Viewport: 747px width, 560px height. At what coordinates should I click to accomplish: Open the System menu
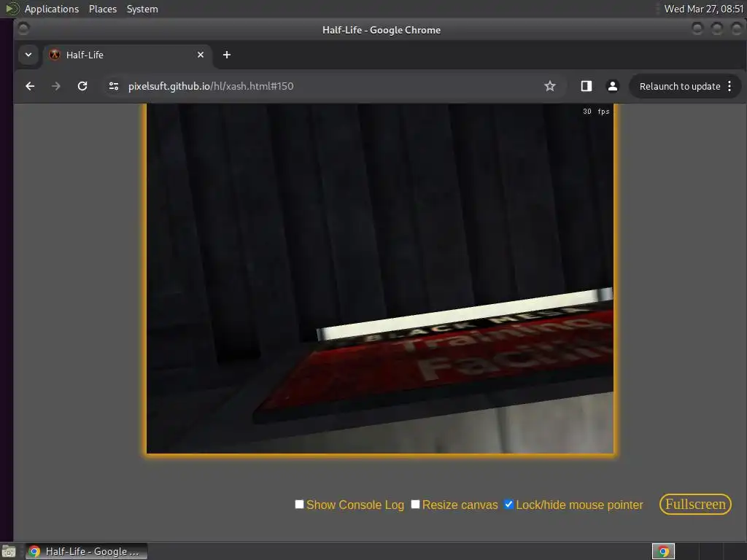pyautogui.click(x=142, y=9)
